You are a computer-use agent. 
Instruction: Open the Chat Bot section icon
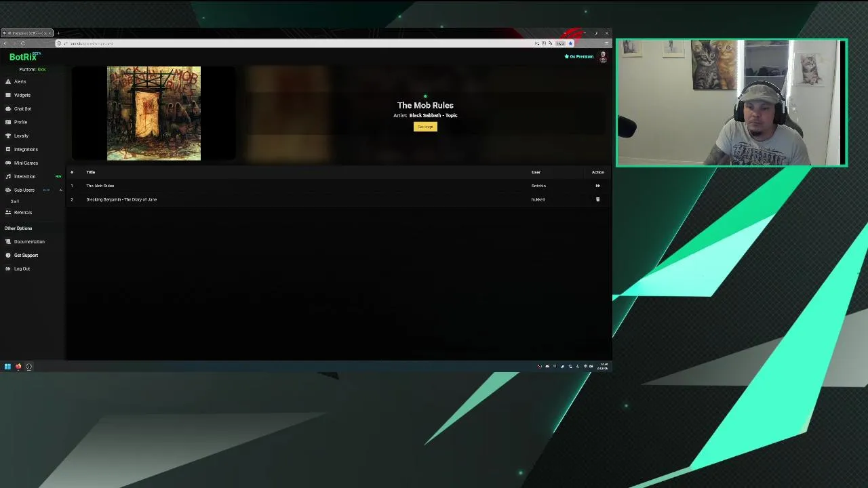pyautogui.click(x=8, y=108)
